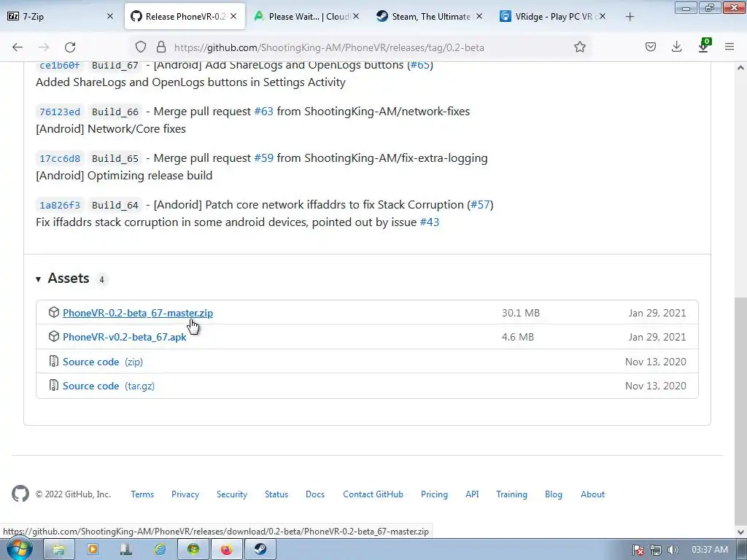Open a new browser tab
747x560 pixels.
coord(630,17)
